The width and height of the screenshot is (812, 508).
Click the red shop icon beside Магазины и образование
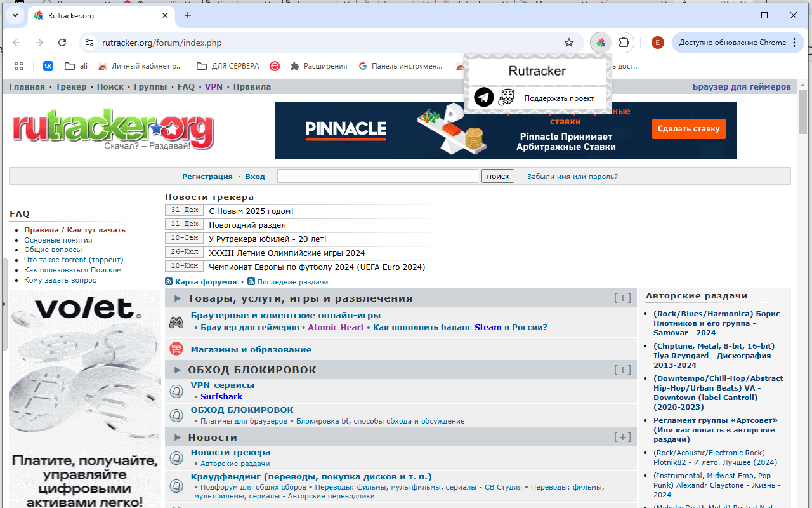point(176,349)
